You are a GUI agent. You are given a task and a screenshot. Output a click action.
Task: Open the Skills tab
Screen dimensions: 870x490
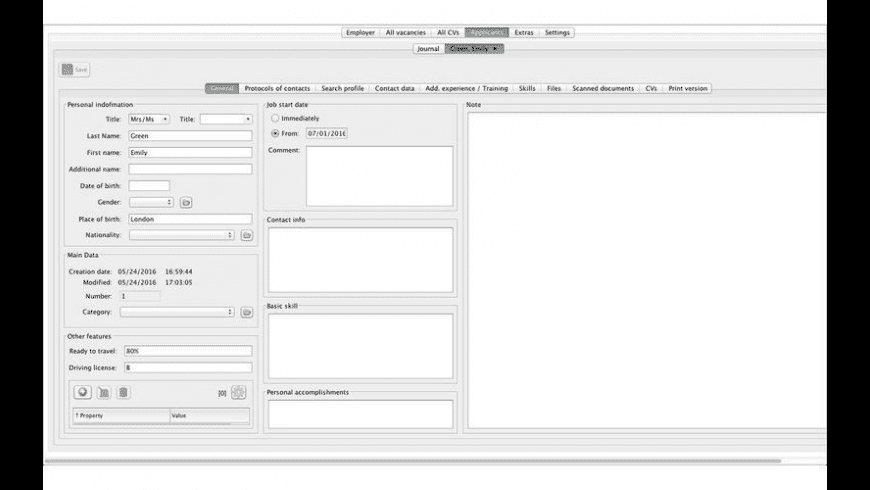(x=527, y=88)
